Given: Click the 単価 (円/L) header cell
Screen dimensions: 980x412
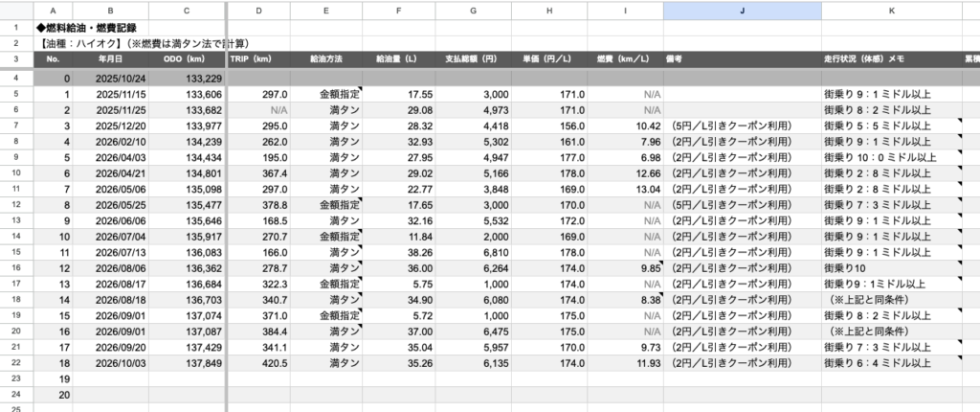Looking at the screenshot, I should click(x=549, y=58).
